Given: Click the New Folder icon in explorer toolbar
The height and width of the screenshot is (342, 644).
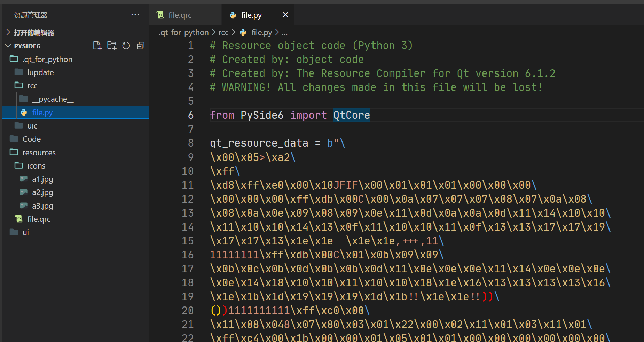Looking at the screenshot, I should [112, 46].
